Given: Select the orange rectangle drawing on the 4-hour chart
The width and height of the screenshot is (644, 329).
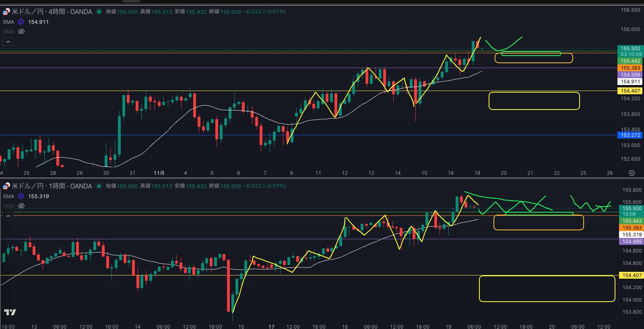Looking at the screenshot, I should tap(533, 62).
